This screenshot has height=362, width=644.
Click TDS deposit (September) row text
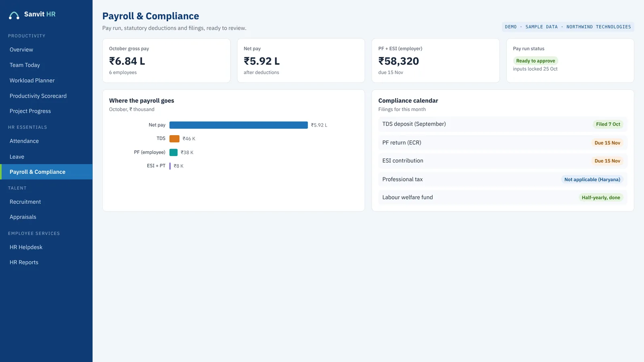414,124
